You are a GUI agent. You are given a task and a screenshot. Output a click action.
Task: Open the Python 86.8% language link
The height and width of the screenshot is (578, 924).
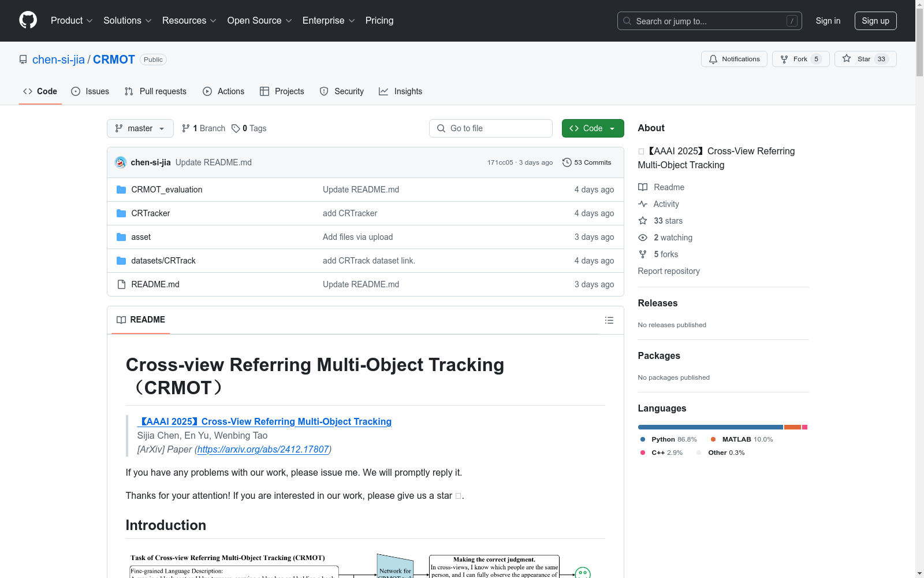coord(669,439)
